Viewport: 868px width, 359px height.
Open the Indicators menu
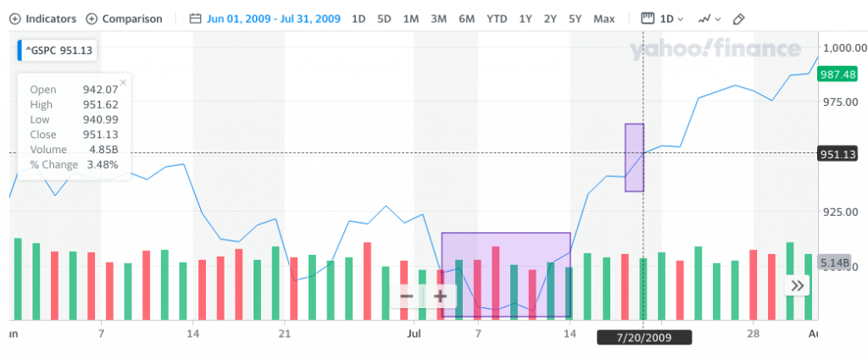(x=43, y=19)
